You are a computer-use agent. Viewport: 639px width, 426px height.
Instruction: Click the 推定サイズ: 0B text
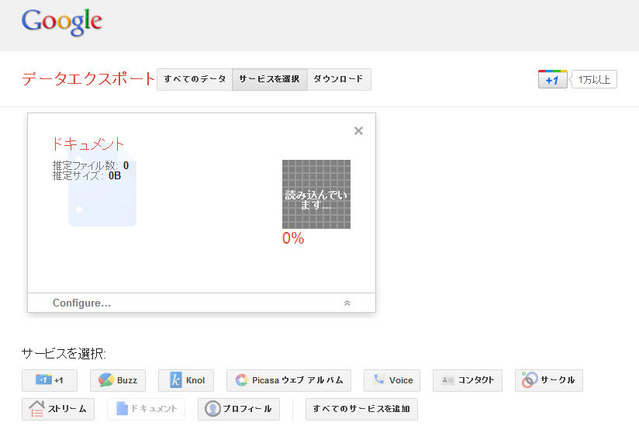coord(87,176)
